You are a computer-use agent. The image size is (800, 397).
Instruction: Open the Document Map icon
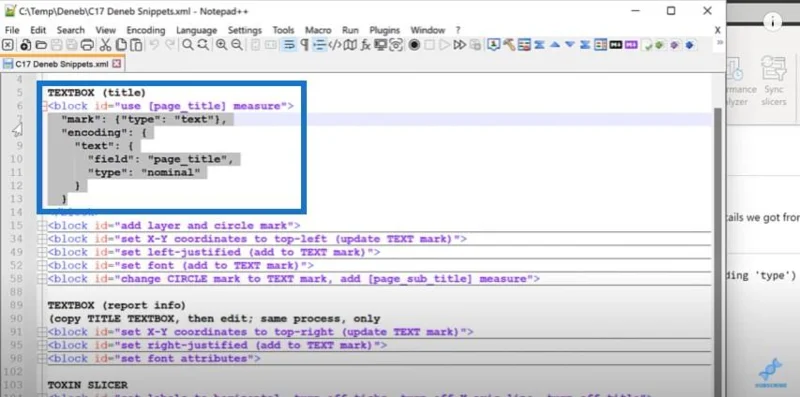350,45
